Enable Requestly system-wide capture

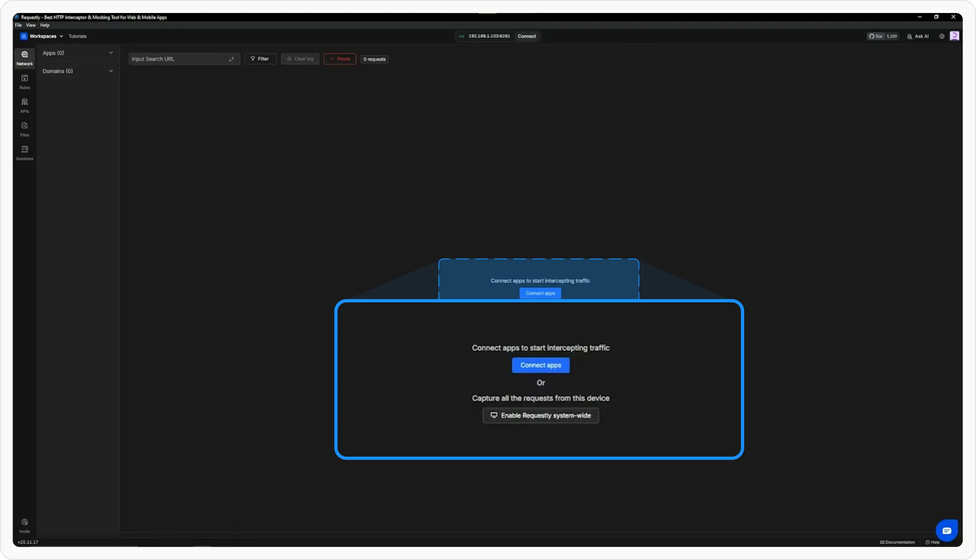[540, 415]
